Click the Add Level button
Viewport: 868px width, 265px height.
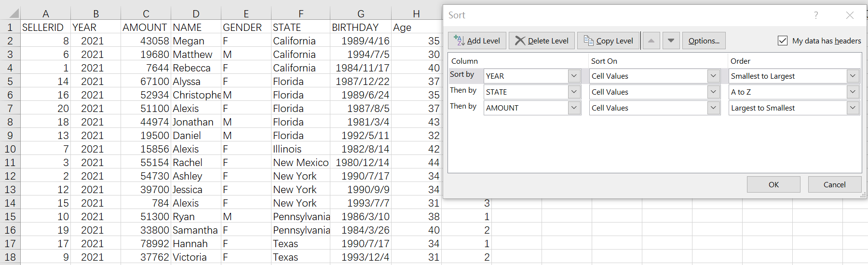click(477, 41)
